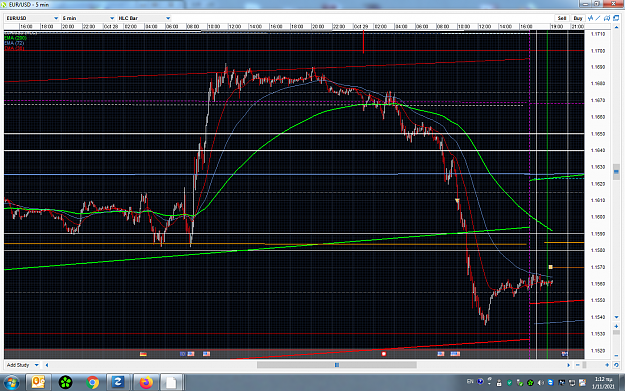Image resolution: width=625 pixels, height=391 pixels.
Task: Click the price axis scroll up arrow
Action: [616, 27]
